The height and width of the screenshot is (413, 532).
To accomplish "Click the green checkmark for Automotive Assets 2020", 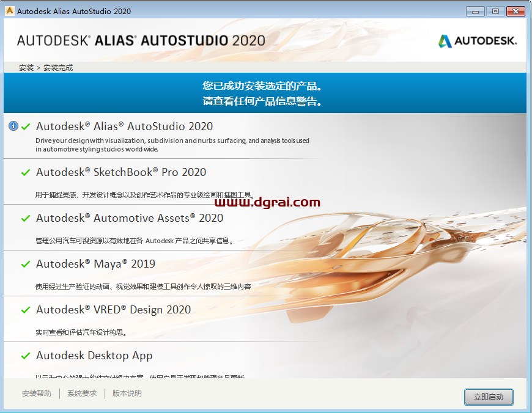I will click(x=26, y=218).
